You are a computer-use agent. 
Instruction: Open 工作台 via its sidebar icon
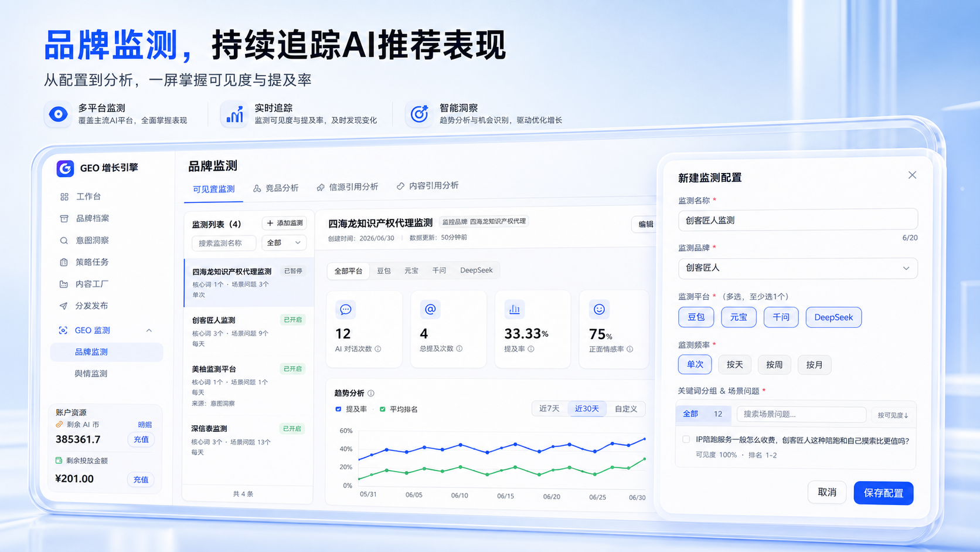[x=64, y=197]
